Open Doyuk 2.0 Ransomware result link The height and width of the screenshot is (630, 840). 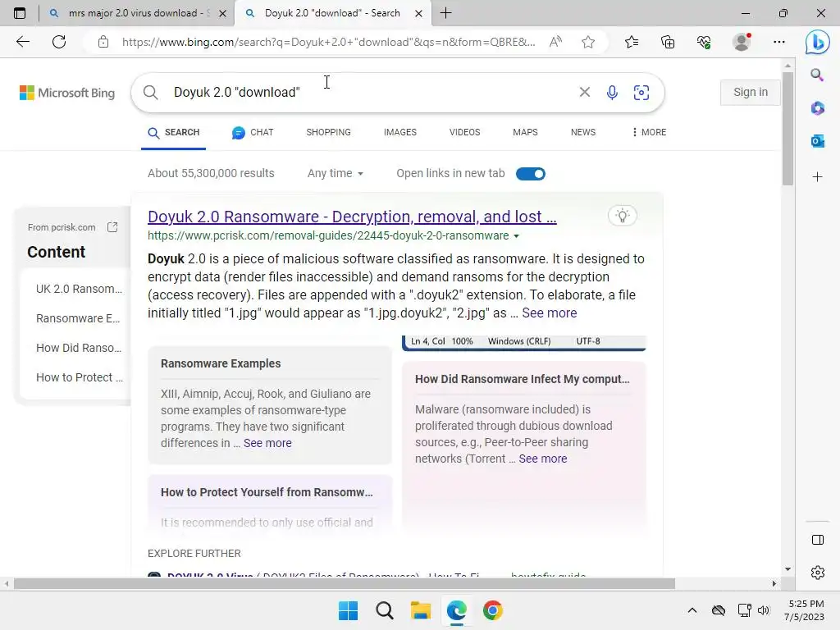[x=352, y=217]
